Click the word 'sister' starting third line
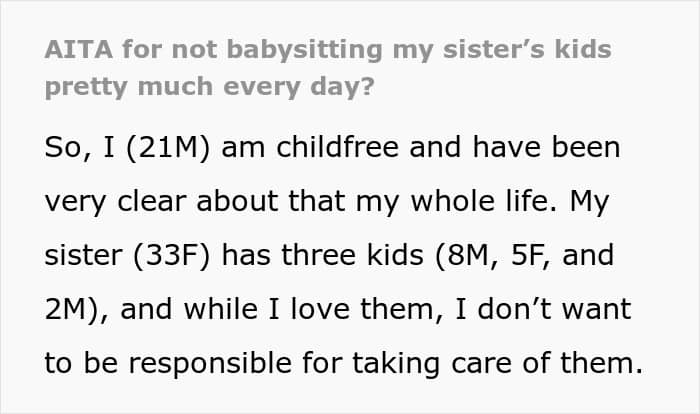This screenshot has height=414, width=700. [x=83, y=255]
